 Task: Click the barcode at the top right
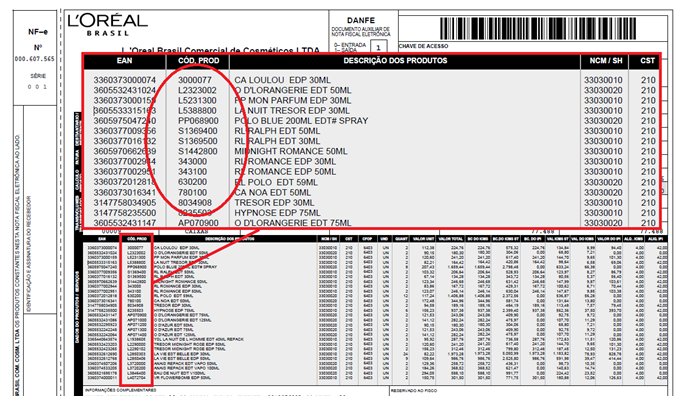[x=538, y=29]
